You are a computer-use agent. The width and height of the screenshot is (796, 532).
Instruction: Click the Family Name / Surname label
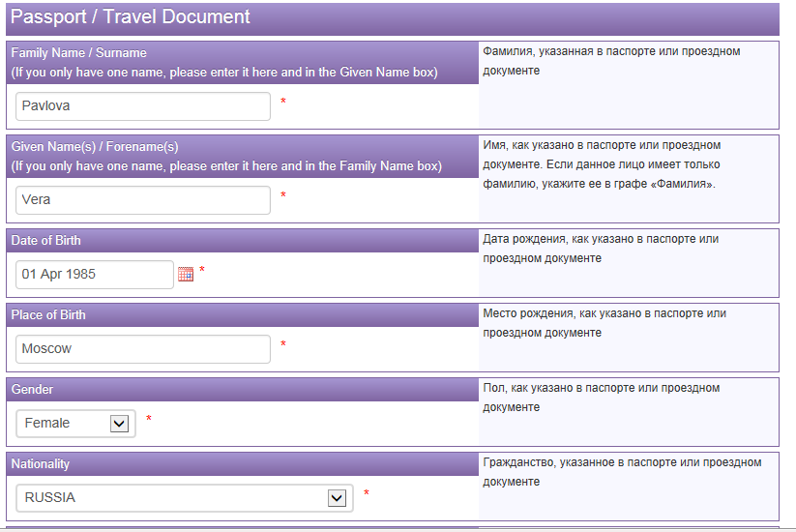[78, 53]
